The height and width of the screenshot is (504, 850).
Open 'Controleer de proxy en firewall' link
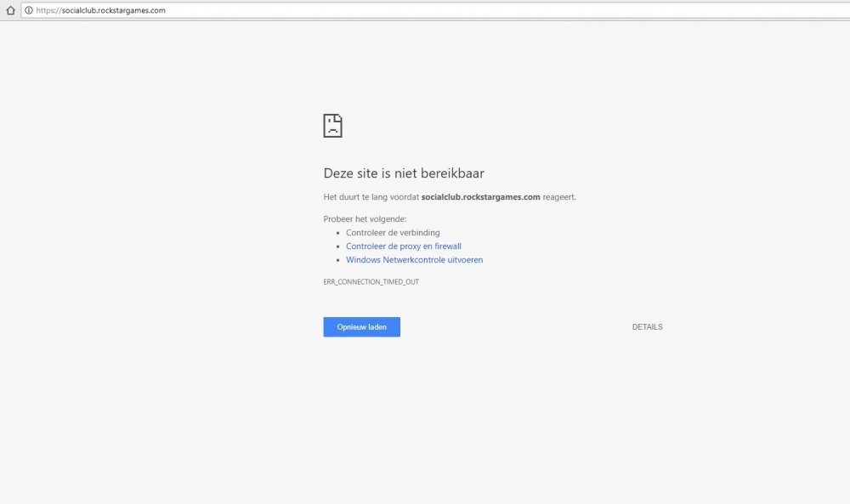(403, 246)
